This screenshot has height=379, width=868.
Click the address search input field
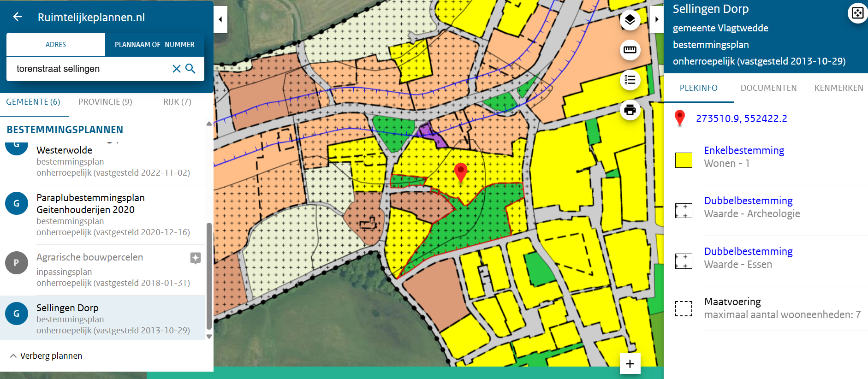tap(92, 69)
